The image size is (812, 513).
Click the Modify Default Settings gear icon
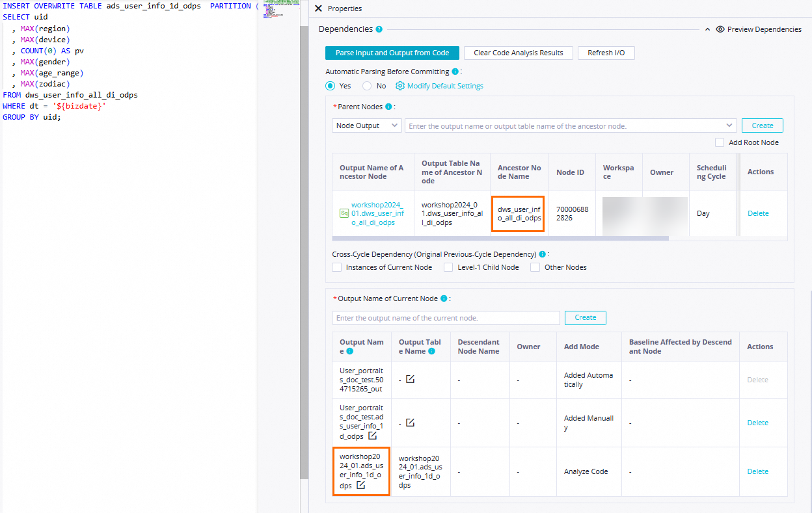(x=400, y=86)
